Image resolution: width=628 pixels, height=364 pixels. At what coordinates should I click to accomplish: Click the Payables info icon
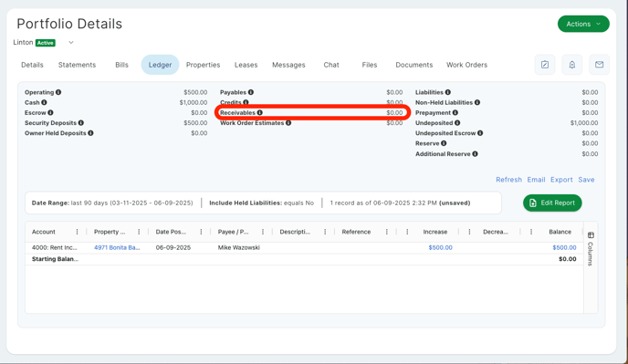coord(251,92)
